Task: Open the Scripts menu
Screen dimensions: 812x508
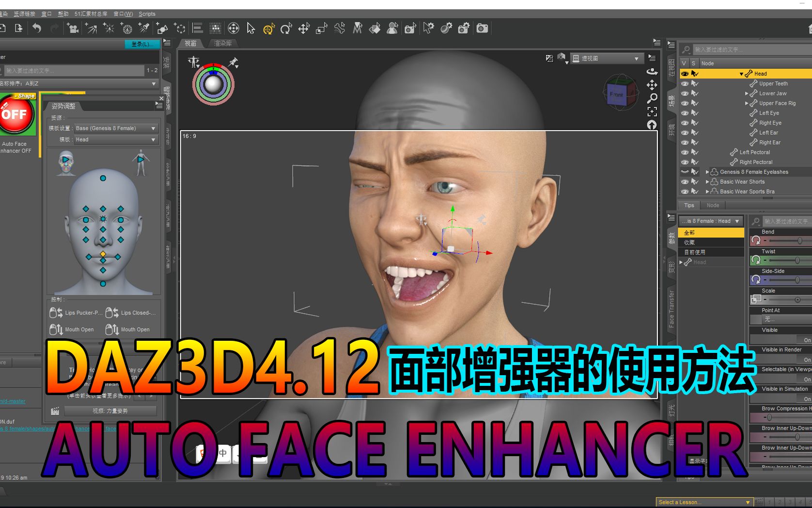Action: pyautogui.click(x=147, y=14)
